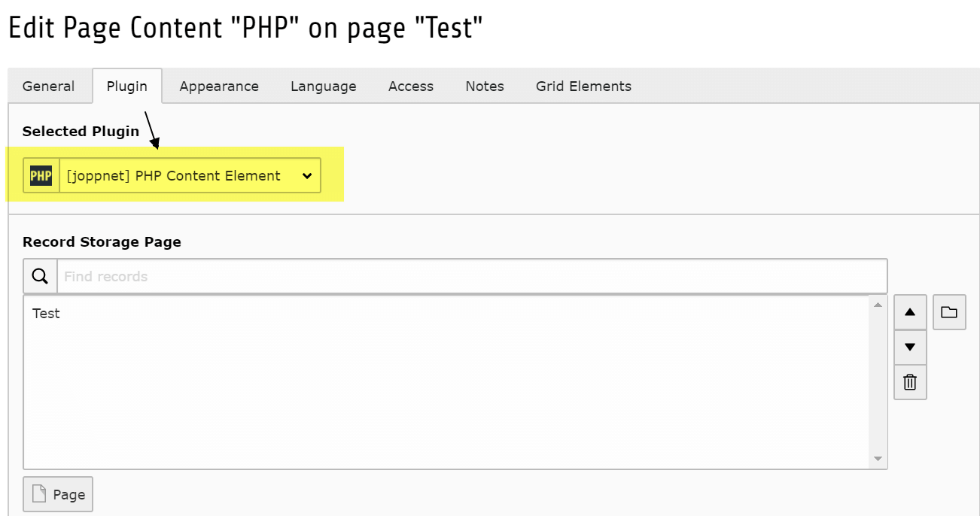
Task: Browse for records with folder icon
Action: point(949,312)
